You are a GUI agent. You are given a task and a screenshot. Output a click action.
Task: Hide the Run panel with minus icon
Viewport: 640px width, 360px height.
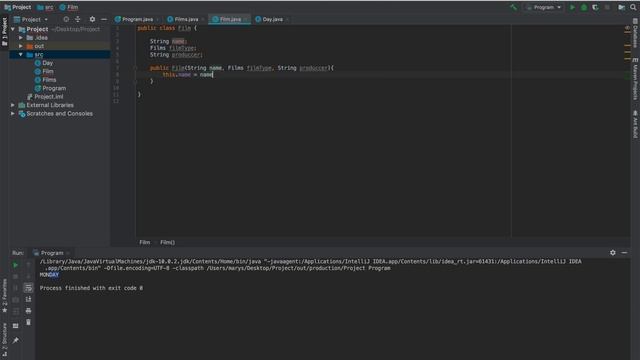(624, 253)
